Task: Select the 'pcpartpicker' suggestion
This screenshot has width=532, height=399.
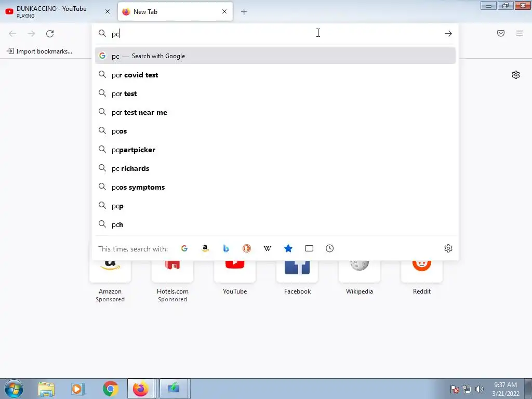Action: click(x=275, y=150)
